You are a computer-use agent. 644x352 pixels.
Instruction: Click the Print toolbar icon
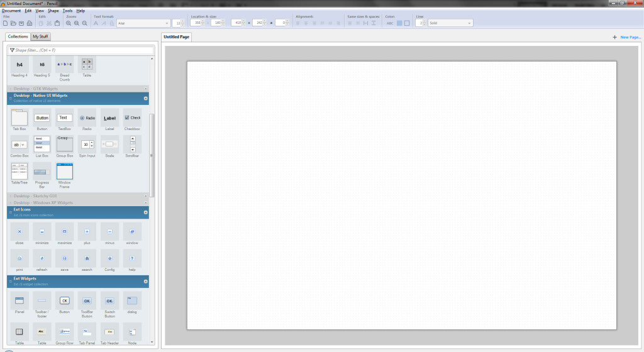point(29,23)
